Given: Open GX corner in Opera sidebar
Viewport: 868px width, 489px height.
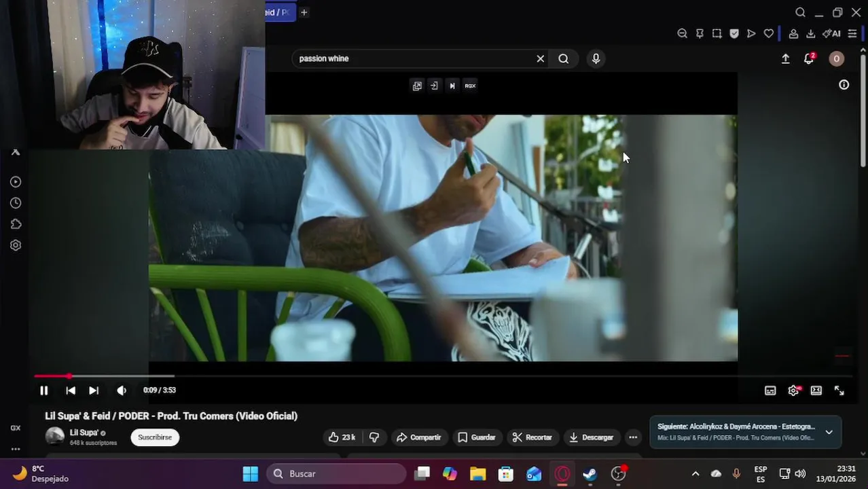Looking at the screenshot, I should (x=16, y=428).
